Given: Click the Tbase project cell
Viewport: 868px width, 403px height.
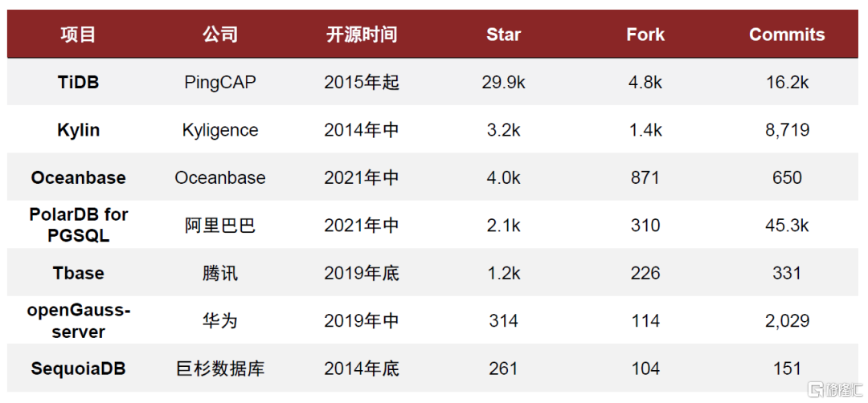Looking at the screenshot, I should click(x=78, y=273).
